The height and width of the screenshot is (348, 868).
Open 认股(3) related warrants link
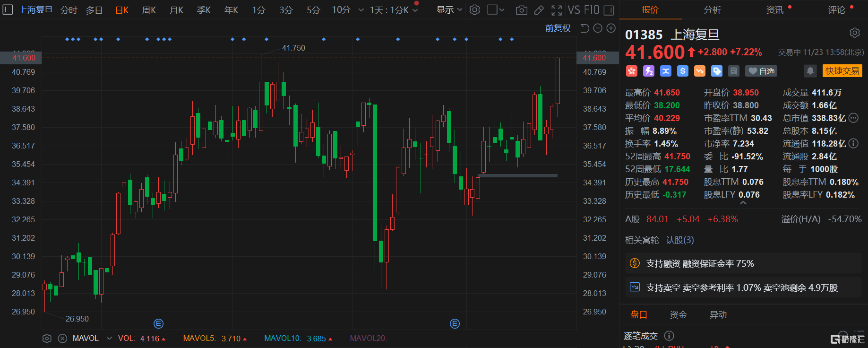[x=680, y=240]
